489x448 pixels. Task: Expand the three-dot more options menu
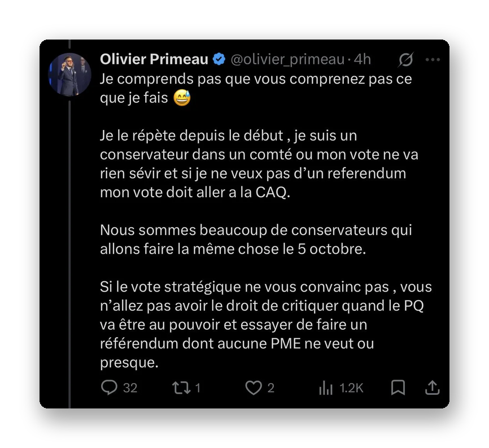433,59
